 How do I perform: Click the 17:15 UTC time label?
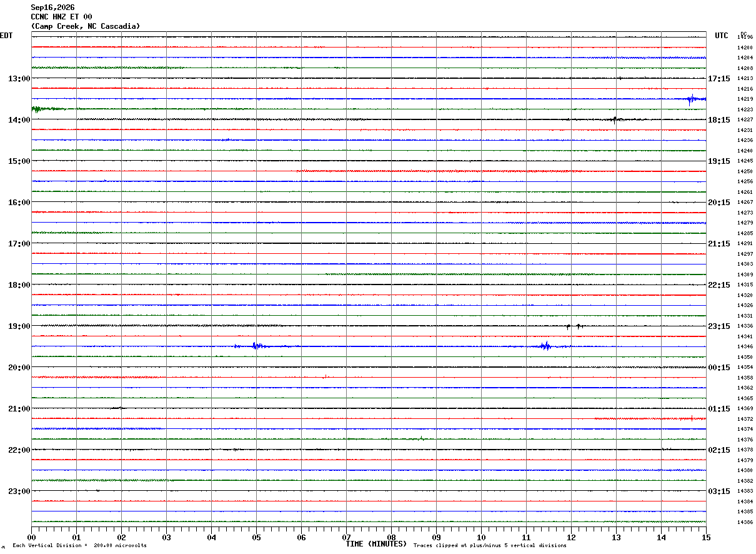tap(719, 79)
